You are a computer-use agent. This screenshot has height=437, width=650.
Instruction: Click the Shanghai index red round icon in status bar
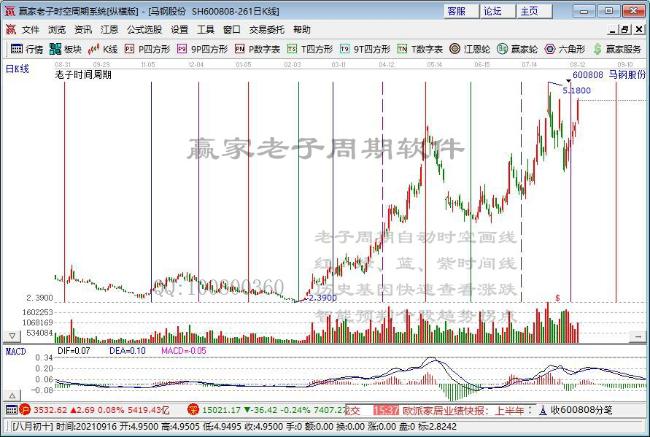click(24, 410)
